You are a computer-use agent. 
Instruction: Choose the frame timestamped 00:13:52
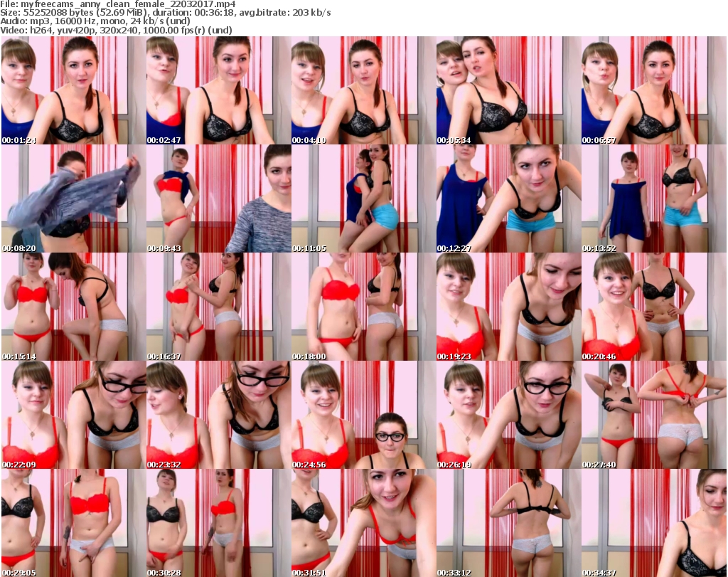[x=654, y=198]
